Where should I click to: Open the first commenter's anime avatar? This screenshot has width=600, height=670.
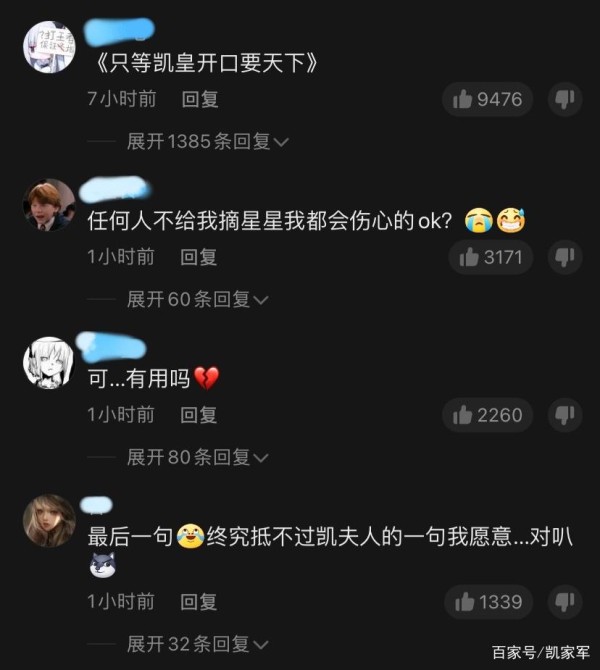pyautogui.click(x=49, y=47)
